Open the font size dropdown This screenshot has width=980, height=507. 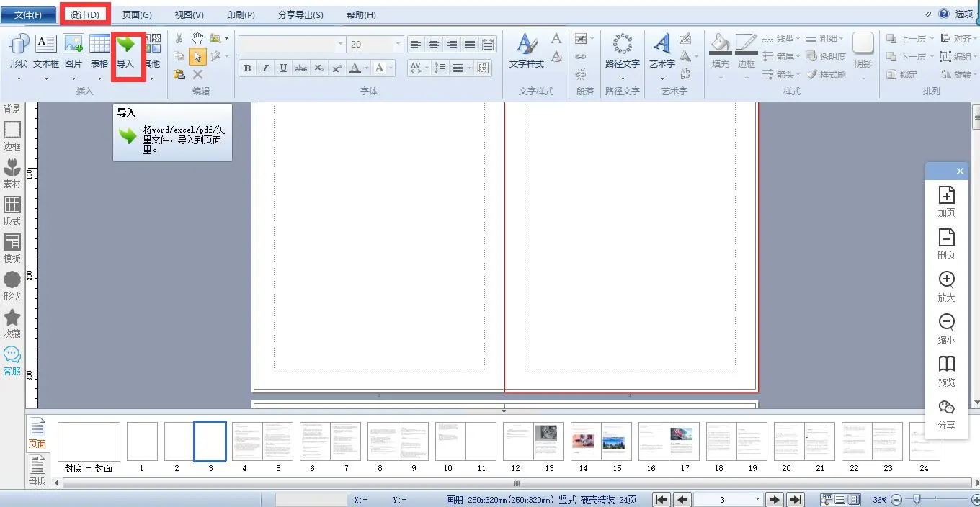(398, 45)
